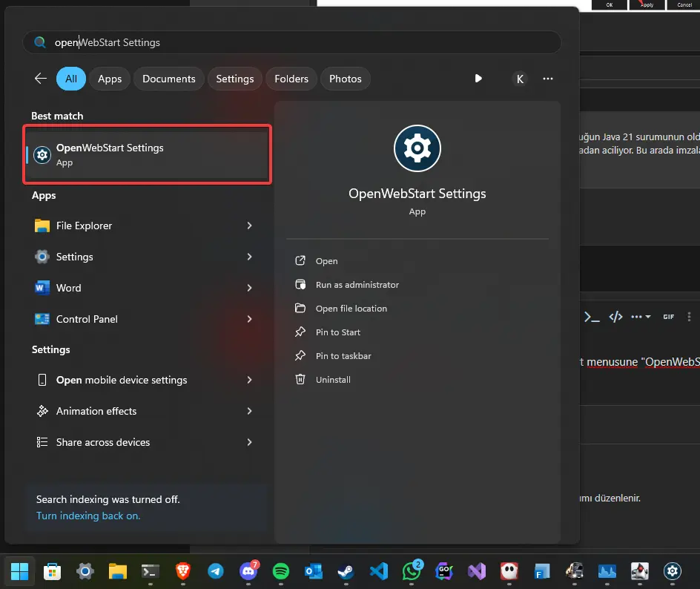Screen dimensions: 700x589
Task: Expand the Share across devices chevron
Action: point(250,442)
